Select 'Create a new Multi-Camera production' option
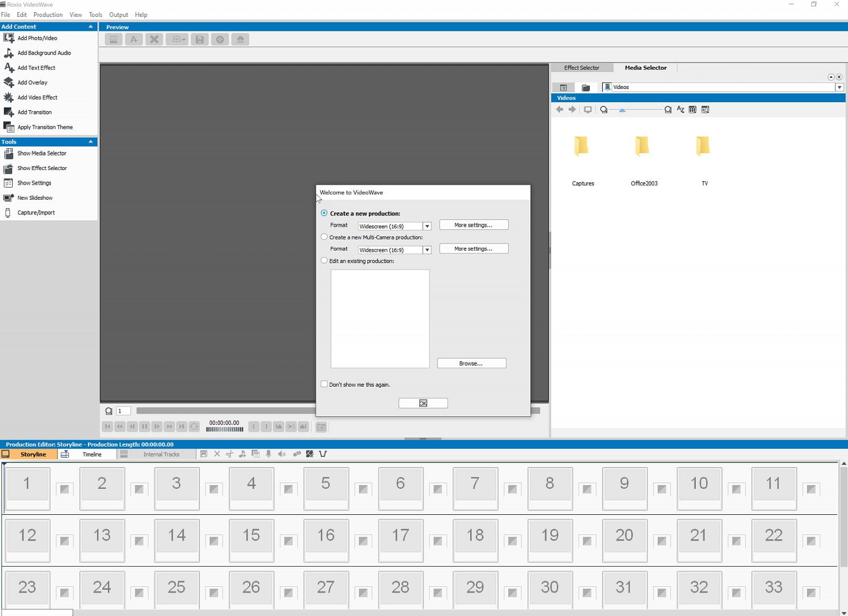 [x=324, y=237]
